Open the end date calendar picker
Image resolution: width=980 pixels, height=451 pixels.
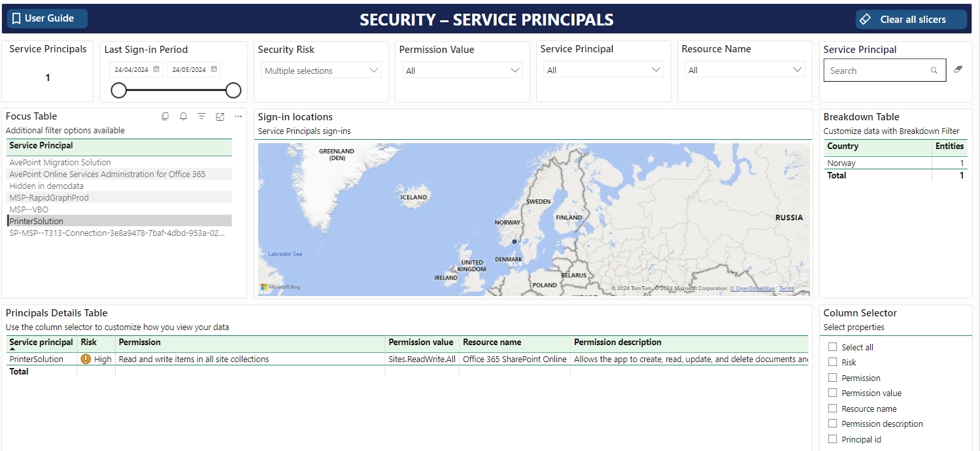[214, 69]
